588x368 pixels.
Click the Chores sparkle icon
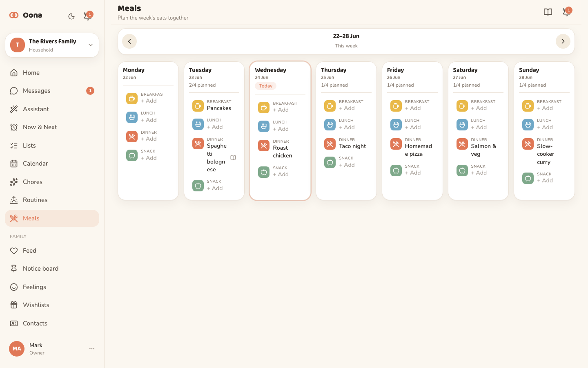[x=14, y=182]
